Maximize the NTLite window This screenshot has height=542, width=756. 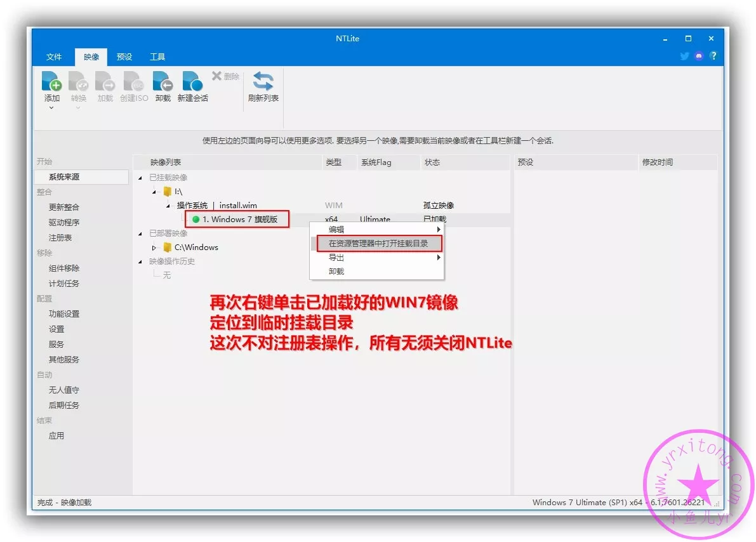(688, 39)
